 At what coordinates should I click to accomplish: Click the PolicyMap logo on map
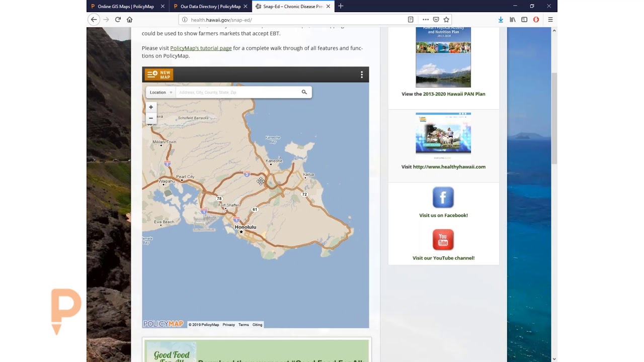tap(163, 324)
